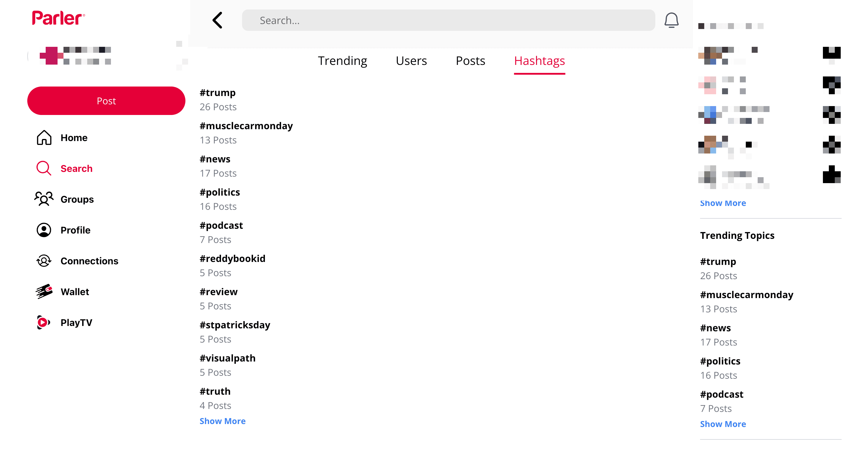Open Groups via its people icon
The image size is (868, 467).
[x=44, y=199]
